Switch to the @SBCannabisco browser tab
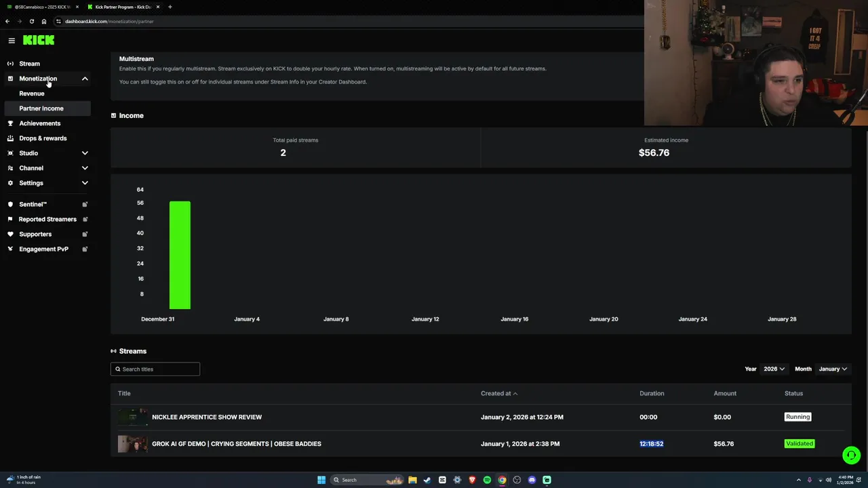The image size is (868, 488). point(42,7)
